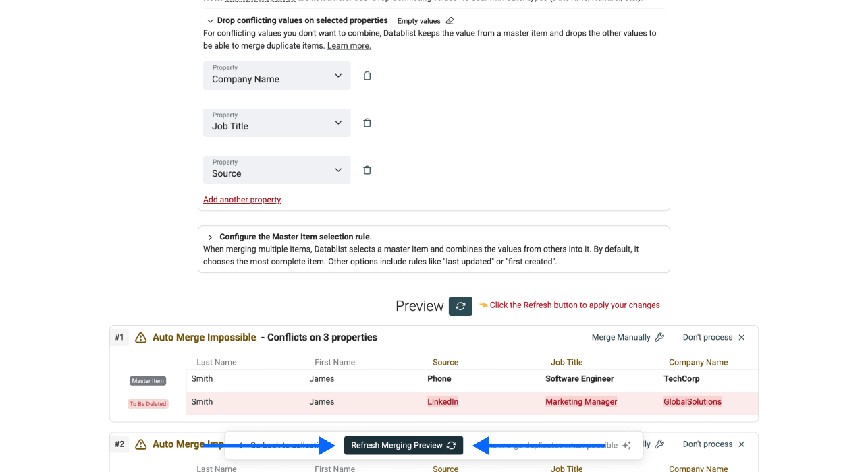Viewport: 868px width, 472px height.
Task: Click Add another property
Action: tap(242, 199)
